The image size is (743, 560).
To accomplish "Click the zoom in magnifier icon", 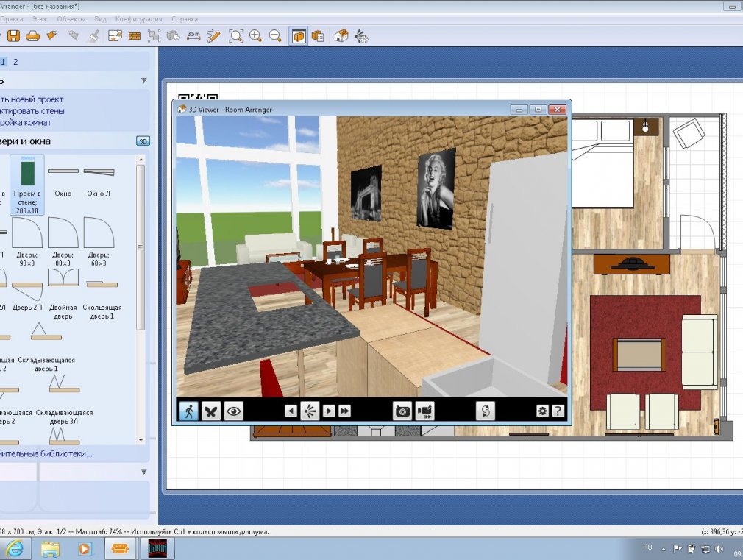I will 256,36.
